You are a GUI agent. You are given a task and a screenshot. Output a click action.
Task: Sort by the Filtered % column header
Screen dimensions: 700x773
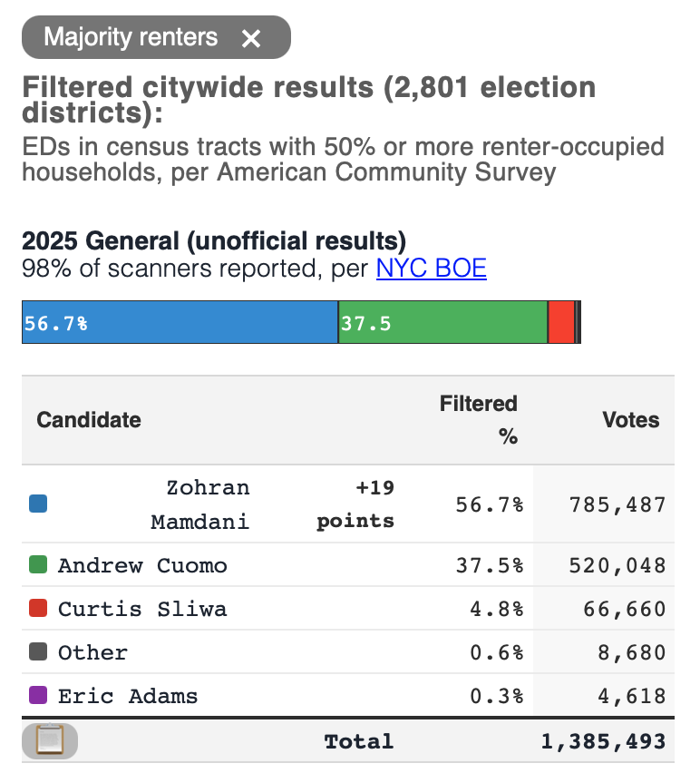[x=478, y=420]
